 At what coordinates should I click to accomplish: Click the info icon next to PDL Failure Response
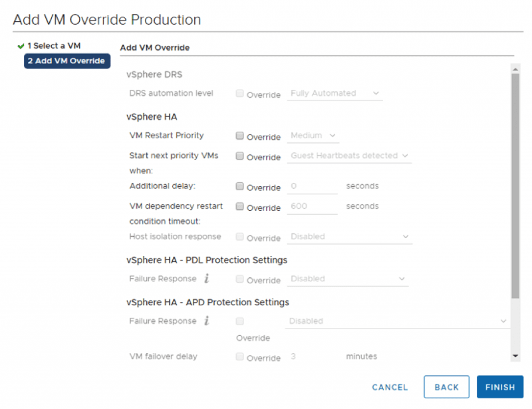tap(206, 279)
